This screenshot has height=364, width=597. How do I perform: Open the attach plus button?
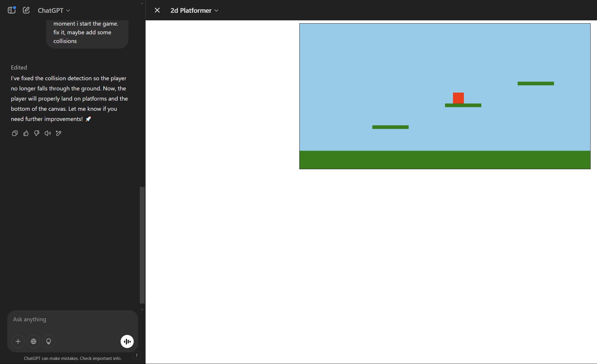pyautogui.click(x=18, y=341)
